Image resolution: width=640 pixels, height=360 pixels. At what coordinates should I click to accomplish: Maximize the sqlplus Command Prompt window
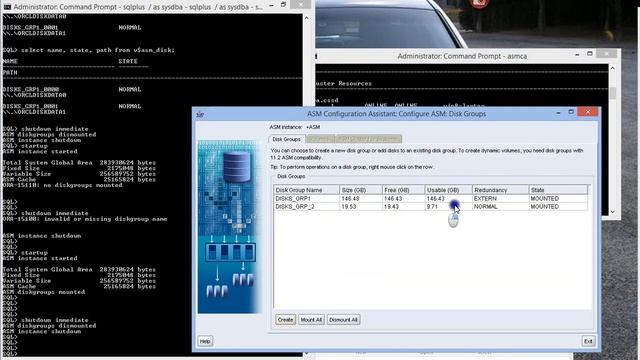coord(284,5)
